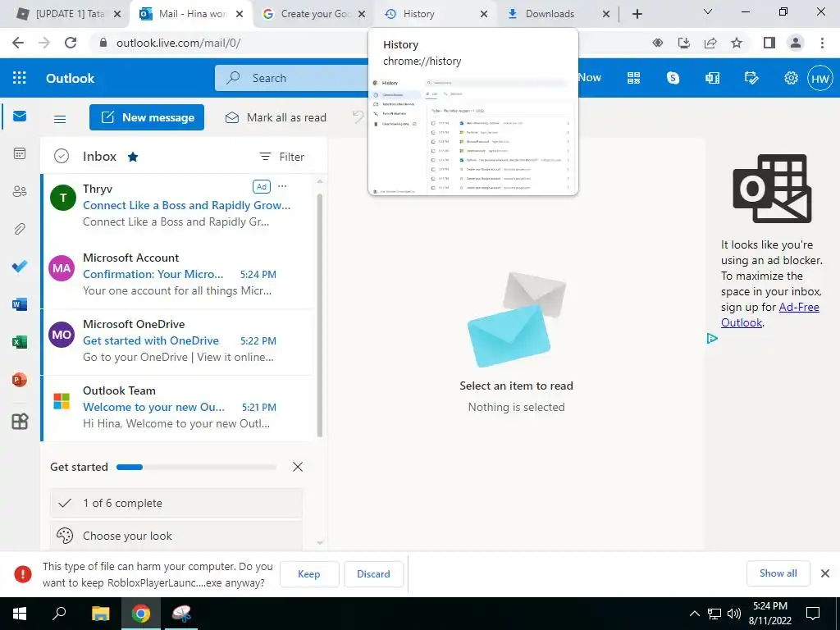Open Welcome to your new Outlook email
The width and height of the screenshot is (840, 630).
point(177,408)
